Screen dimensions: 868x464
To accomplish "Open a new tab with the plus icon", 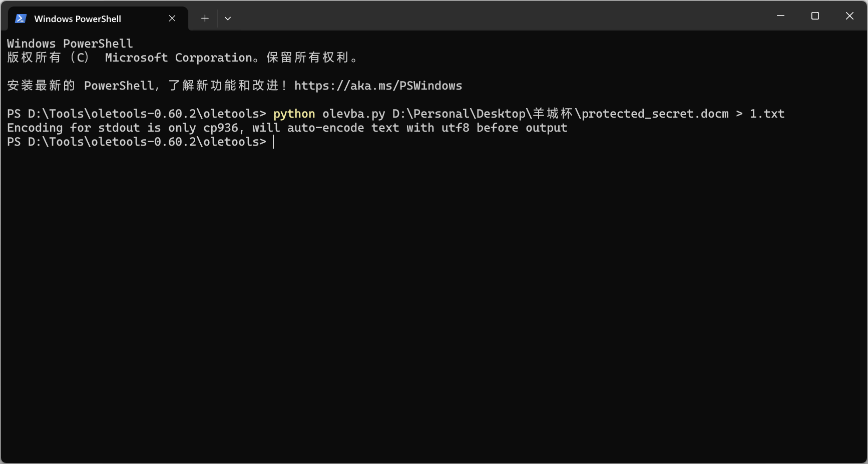I will (205, 19).
